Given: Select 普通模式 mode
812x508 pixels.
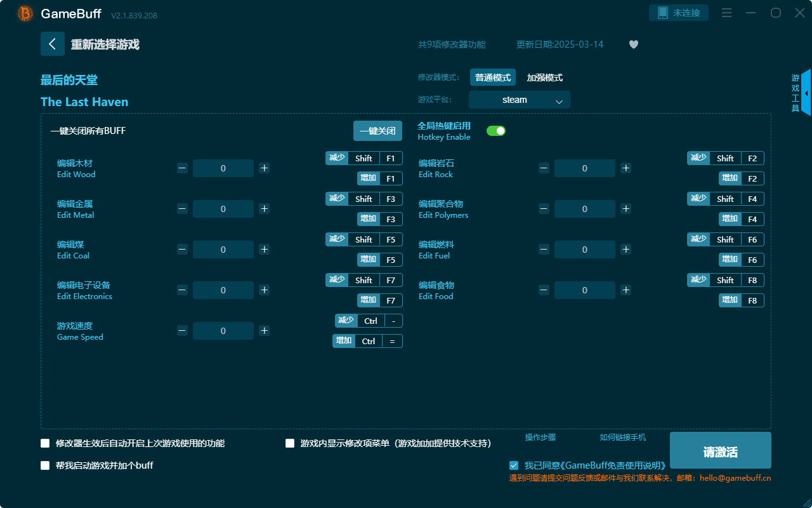Looking at the screenshot, I should (x=492, y=77).
